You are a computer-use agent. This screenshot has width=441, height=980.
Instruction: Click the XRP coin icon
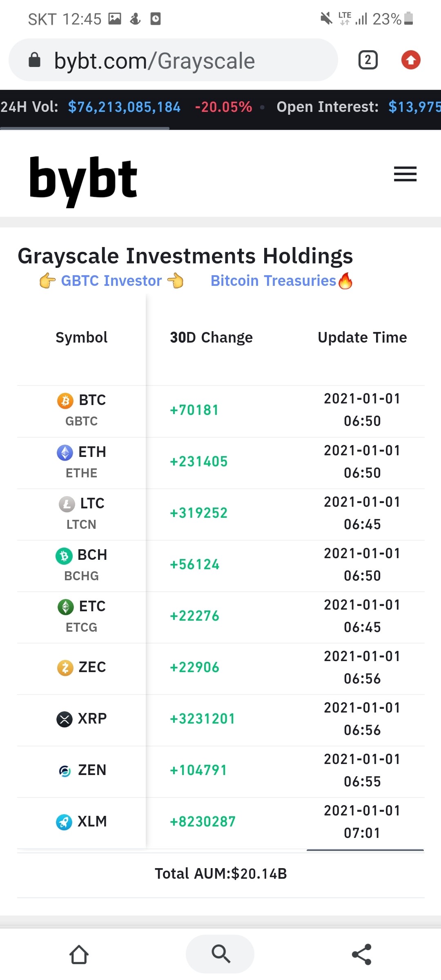pyautogui.click(x=65, y=719)
